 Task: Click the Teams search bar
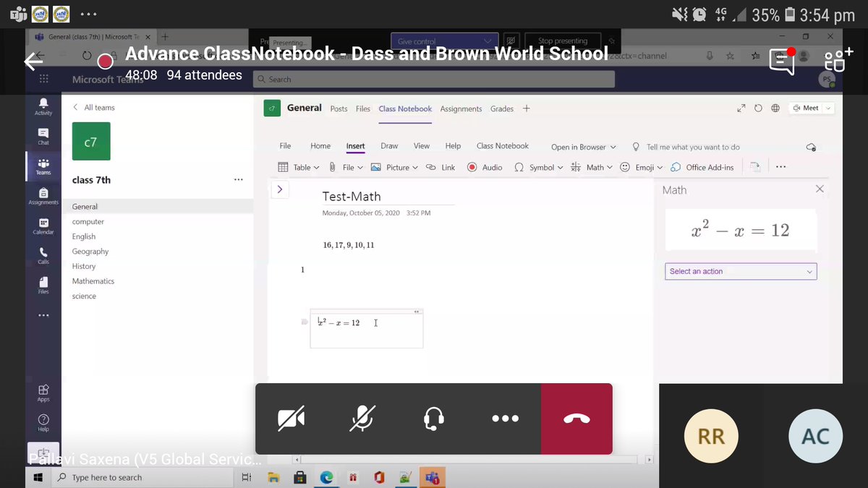434,80
